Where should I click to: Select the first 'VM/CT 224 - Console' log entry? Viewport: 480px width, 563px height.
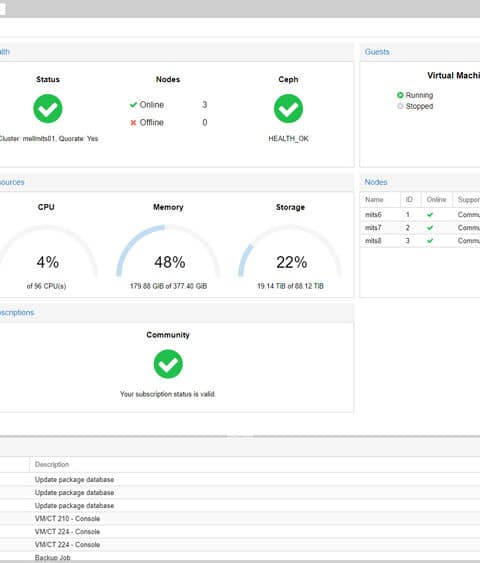click(240, 531)
